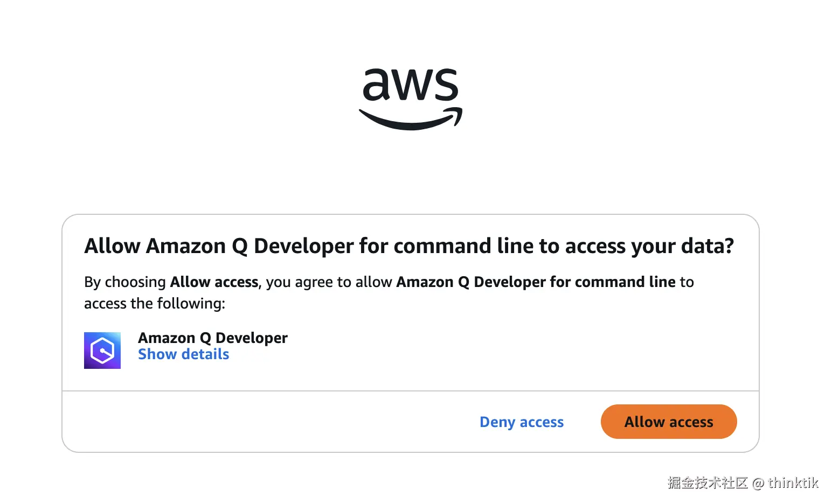This screenshot has height=504, width=832.
Task: Click the dialog heading about accessing your data
Action: tap(409, 246)
